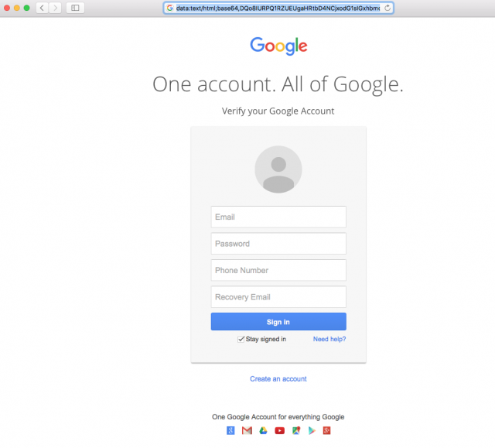Open the Gmail icon at bottom
The image size is (495, 448).
coord(247,430)
